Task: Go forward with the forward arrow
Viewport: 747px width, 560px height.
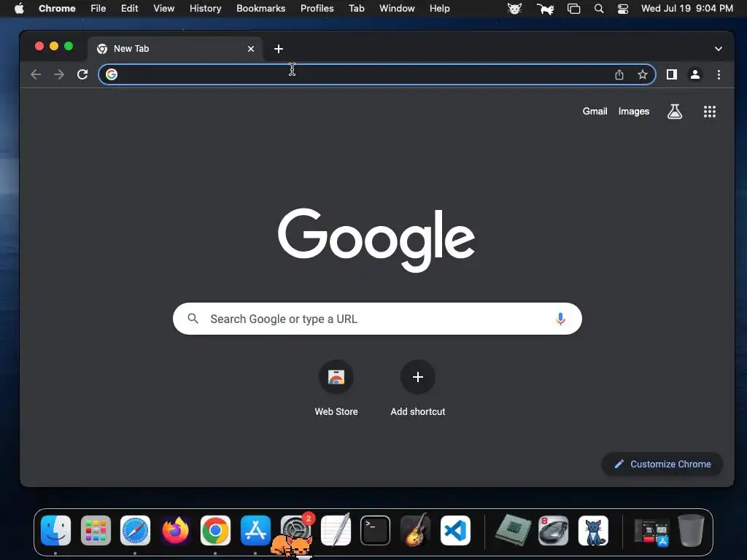Action: click(59, 74)
